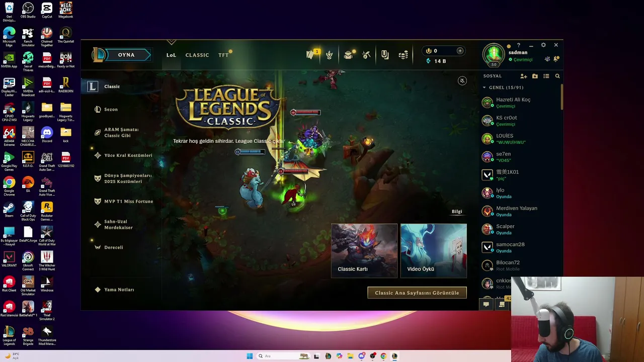Image resolution: width=644 pixels, height=362 pixels.
Task: Click the new folder icon in Social panel
Action: click(x=535, y=76)
